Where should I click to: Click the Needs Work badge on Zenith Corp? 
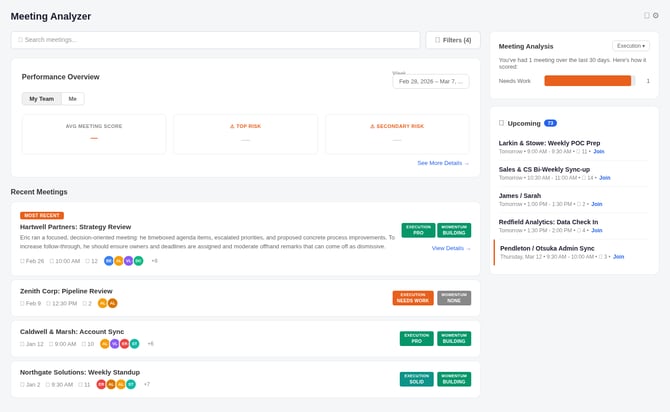coord(412,298)
